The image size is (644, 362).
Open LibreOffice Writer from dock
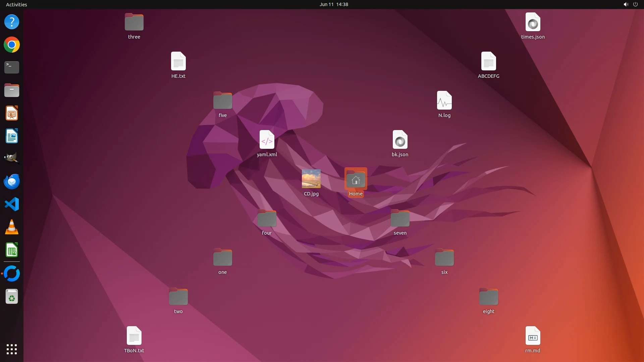point(12,136)
